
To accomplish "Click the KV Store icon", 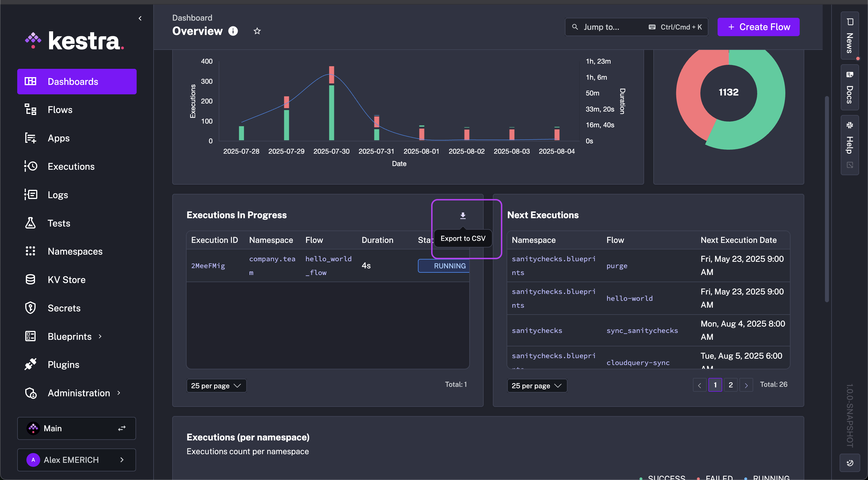I will 30,279.
